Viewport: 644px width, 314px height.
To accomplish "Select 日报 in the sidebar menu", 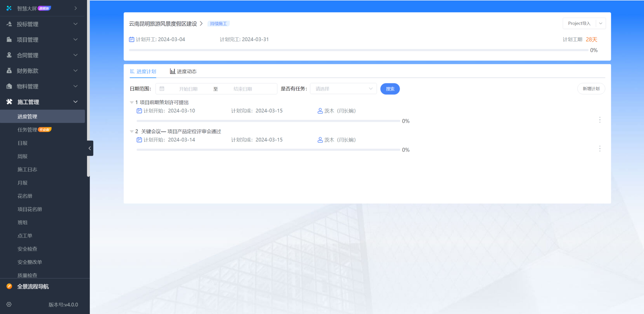I will tap(22, 143).
